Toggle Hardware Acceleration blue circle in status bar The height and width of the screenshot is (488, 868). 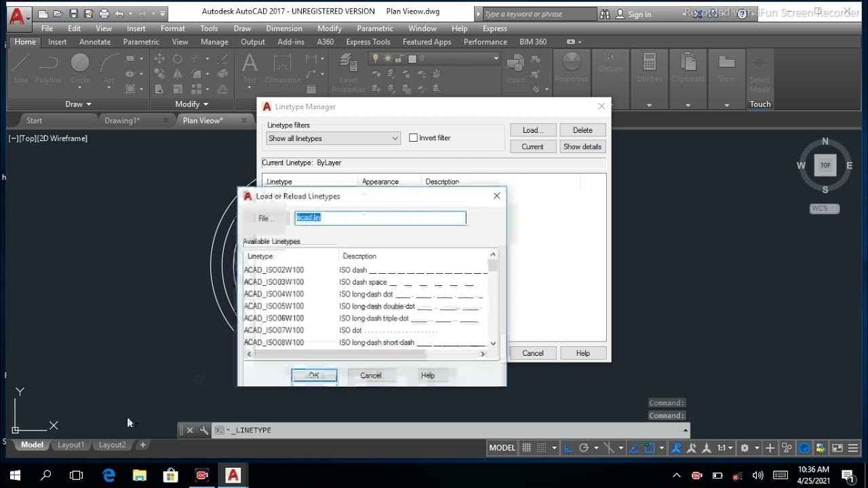pos(804,448)
